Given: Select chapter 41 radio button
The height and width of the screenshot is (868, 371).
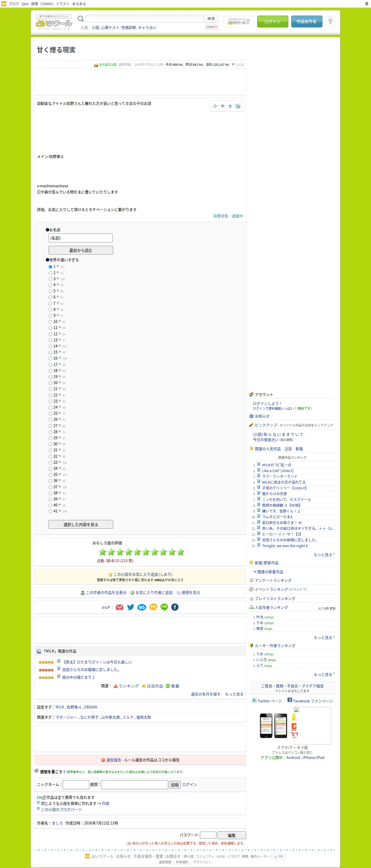Looking at the screenshot, I should pos(50,512).
